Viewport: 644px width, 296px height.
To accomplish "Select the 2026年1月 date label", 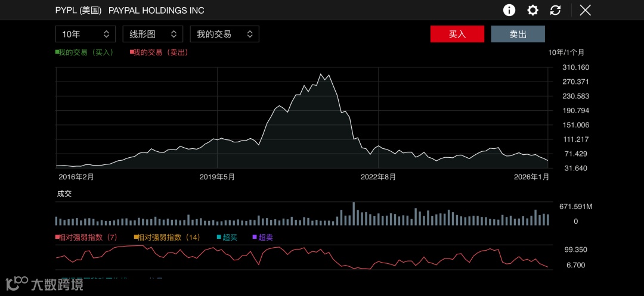I will pos(531,177).
